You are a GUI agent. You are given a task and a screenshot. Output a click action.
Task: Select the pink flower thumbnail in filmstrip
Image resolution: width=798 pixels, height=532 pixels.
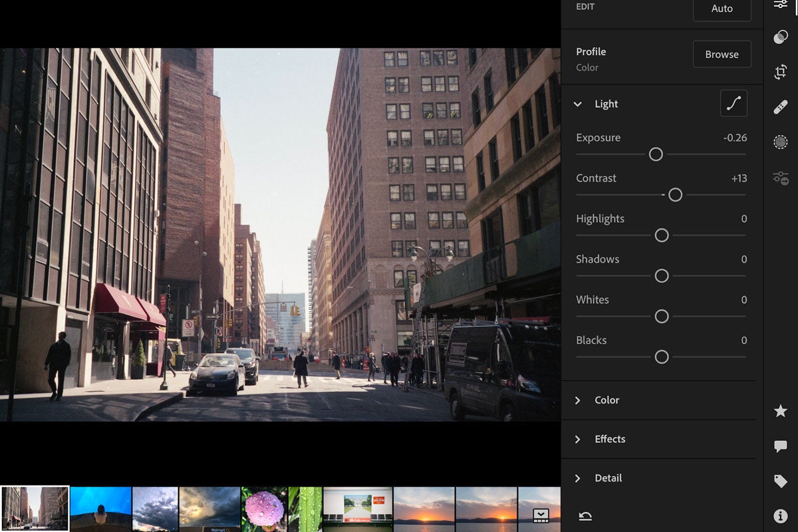(264, 509)
